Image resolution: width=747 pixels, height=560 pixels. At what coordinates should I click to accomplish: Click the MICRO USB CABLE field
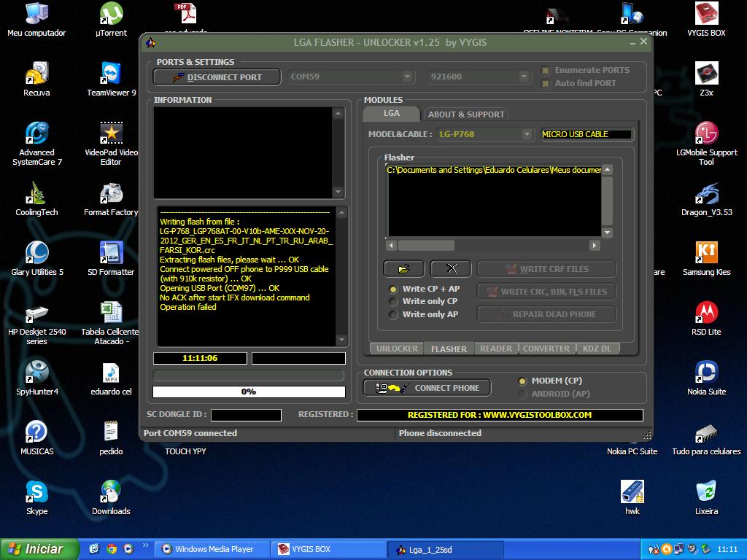click(x=587, y=134)
